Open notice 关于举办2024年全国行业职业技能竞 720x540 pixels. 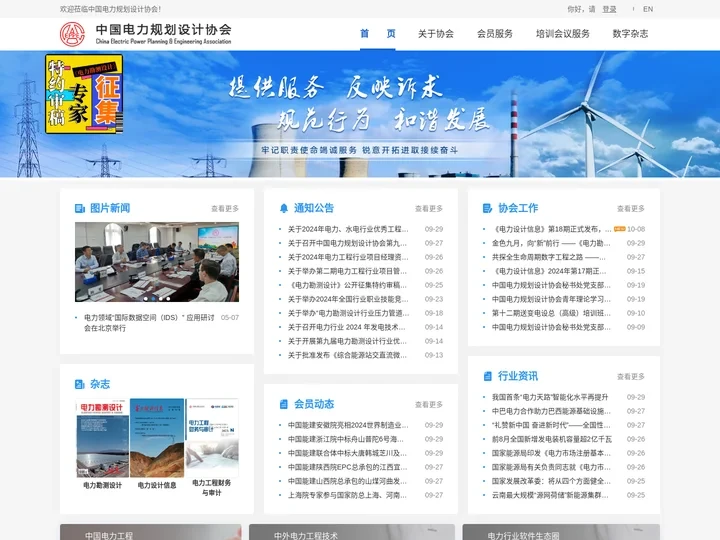coord(348,299)
